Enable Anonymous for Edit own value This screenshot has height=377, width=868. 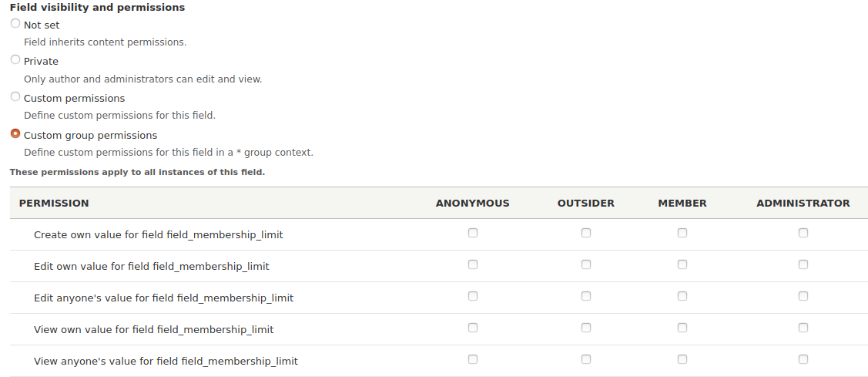(473, 264)
